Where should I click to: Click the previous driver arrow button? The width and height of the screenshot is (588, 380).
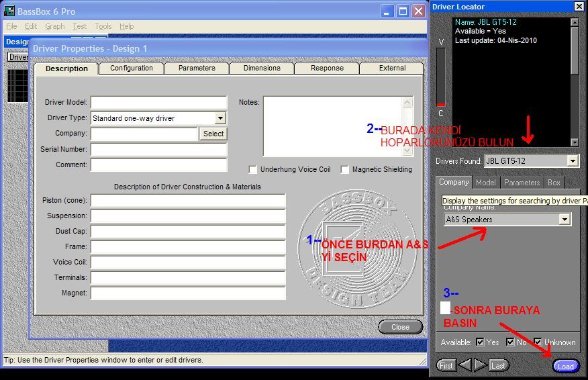tap(465, 365)
